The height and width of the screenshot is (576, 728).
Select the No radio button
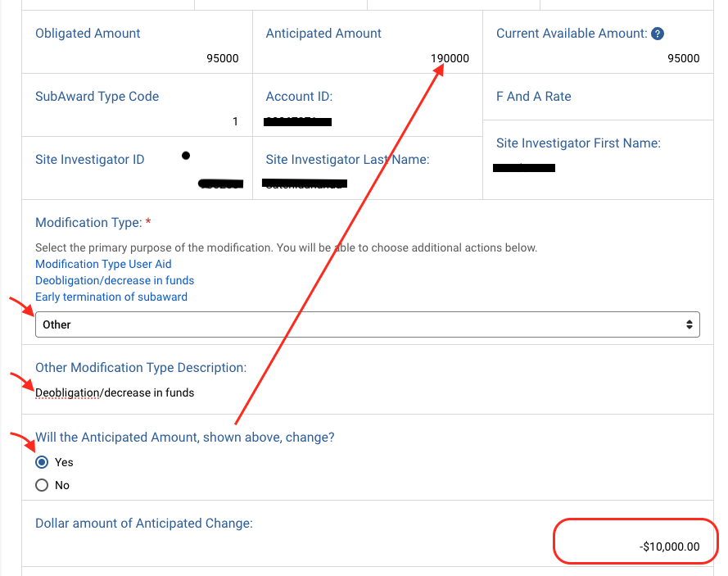[42, 485]
